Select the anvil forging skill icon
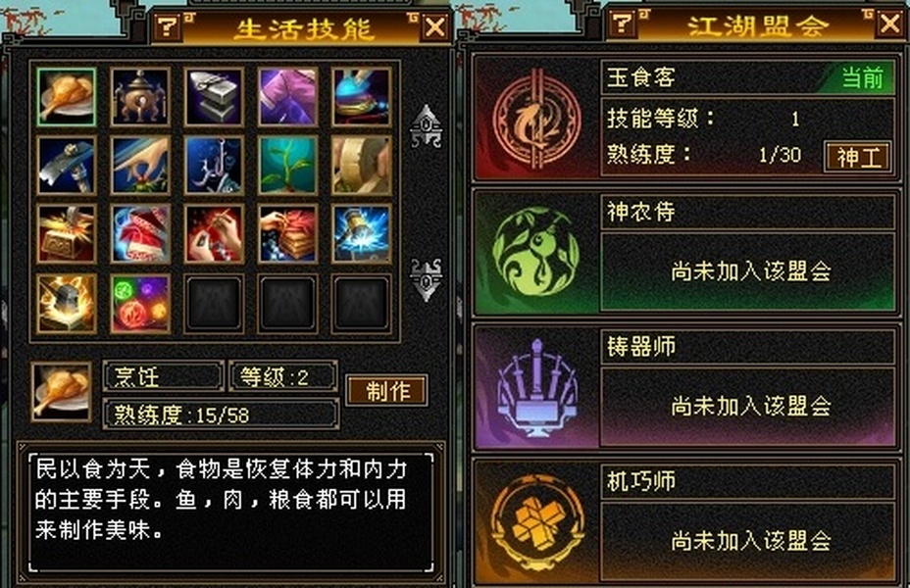Image resolution: width=910 pixels, height=588 pixels. 214,97
